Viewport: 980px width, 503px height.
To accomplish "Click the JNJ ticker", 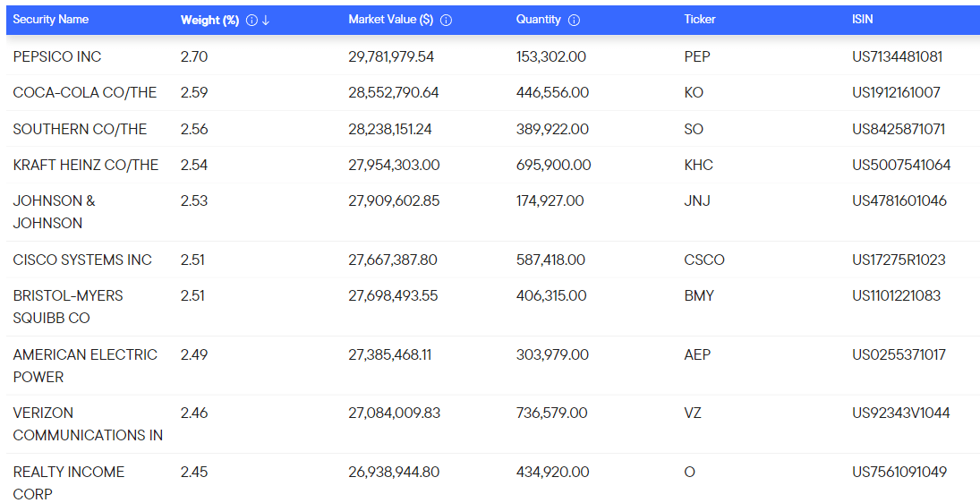I will point(697,200).
